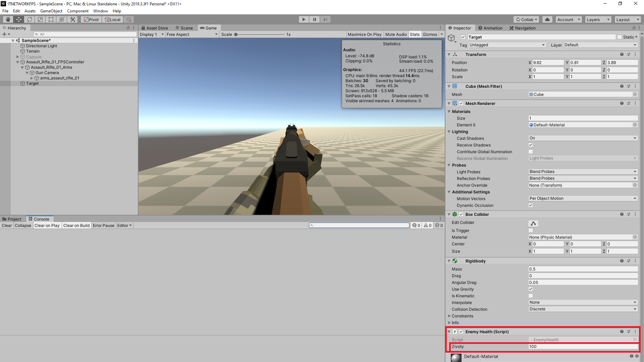Click the Clear button in the Console
644x362 pixels.
pos(6,225)
